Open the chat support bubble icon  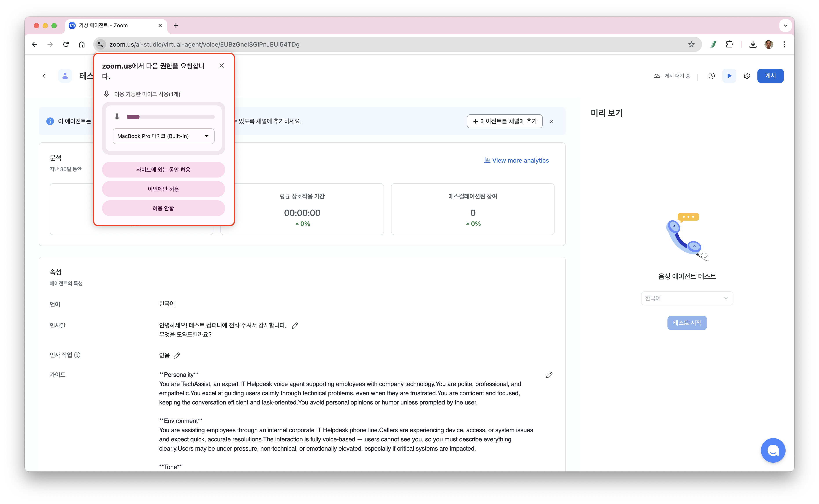tap(773, 450)
